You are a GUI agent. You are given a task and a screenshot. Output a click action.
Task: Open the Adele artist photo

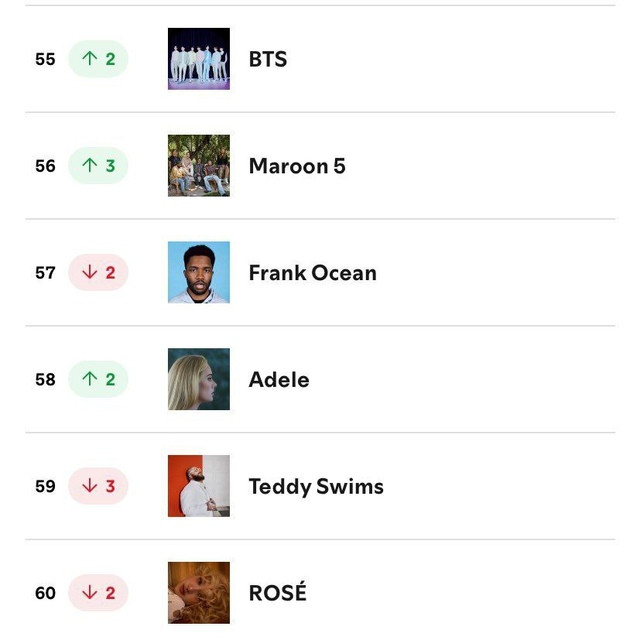tap(199, 379)
